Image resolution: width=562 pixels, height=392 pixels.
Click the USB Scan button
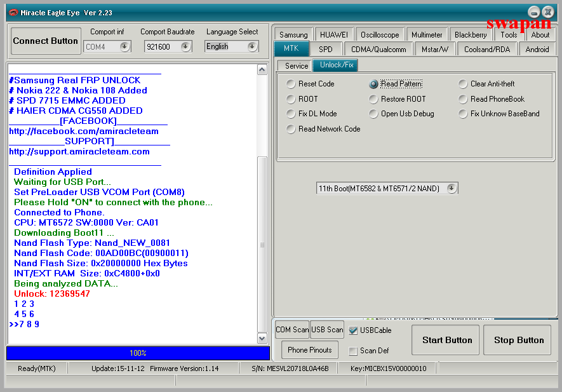(x=327, y=330)
